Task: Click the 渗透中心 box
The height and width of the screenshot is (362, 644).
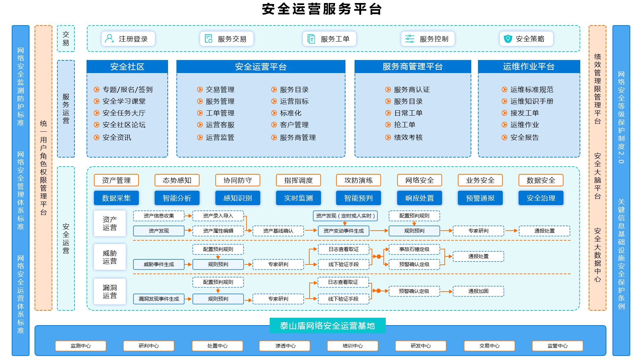Action: pyautogui.click(x=285, y=346)
